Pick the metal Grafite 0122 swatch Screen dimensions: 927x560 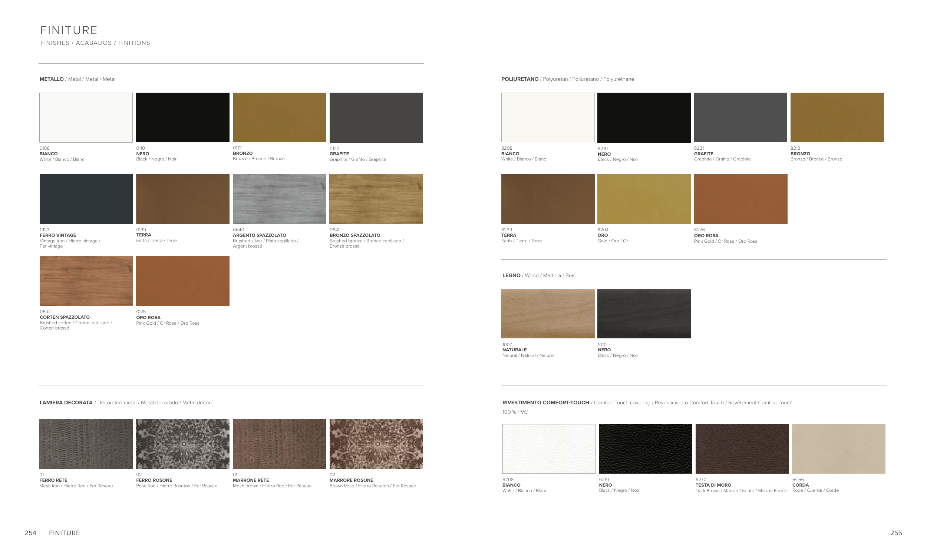(376, 117)
